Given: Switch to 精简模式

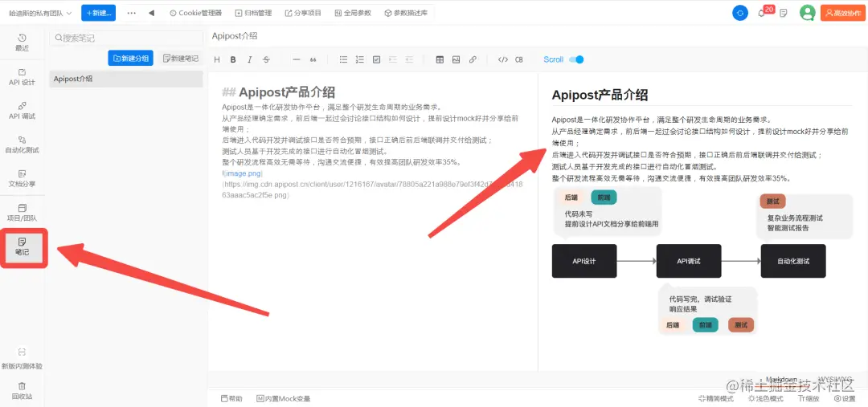Looking at the screenshot, I should tap(716, 399).
